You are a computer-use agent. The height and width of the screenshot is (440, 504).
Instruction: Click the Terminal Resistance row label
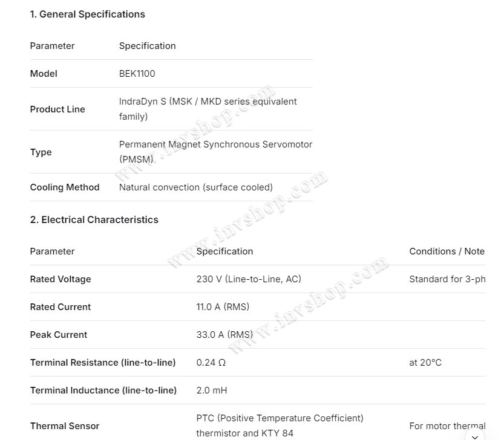click(103, 363)
